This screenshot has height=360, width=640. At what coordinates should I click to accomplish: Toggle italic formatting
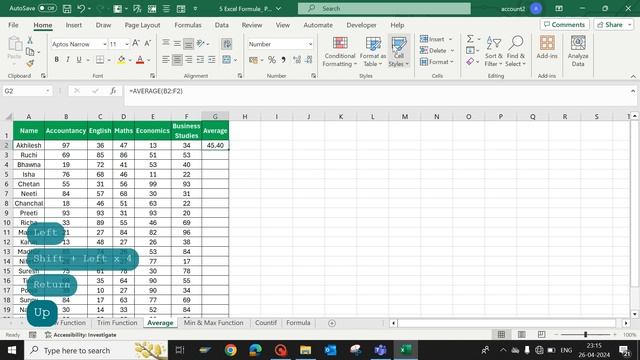point(68,60)
